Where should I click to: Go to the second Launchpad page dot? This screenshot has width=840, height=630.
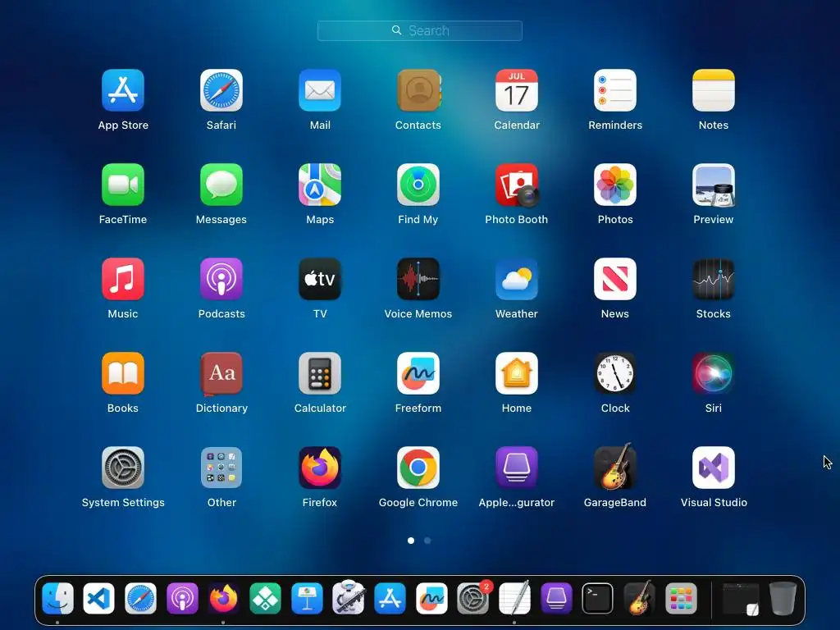(x=427, y=541)
